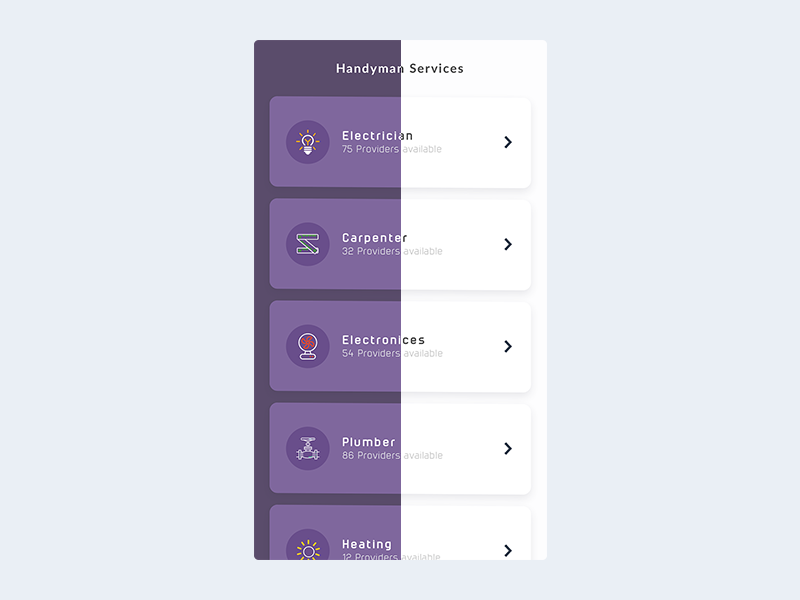Open Plumber using the right chevron
The width and height of the screenshot is (800, 600).
click(x=508, y=448)
